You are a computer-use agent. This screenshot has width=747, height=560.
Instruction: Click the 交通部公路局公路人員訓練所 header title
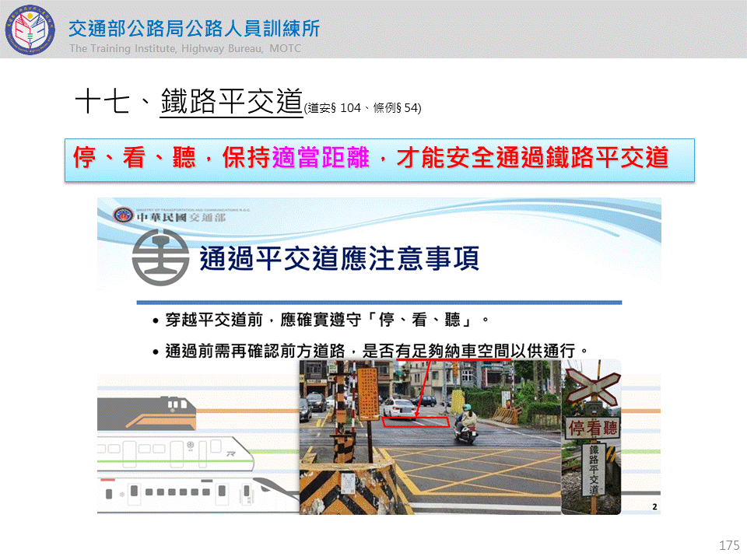coord(194,29)
